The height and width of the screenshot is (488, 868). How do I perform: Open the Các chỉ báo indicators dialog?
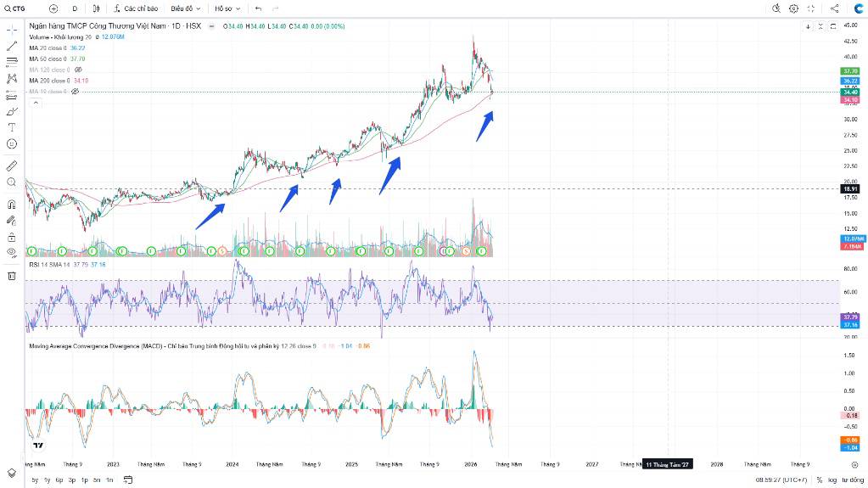(x=136, y=8)
